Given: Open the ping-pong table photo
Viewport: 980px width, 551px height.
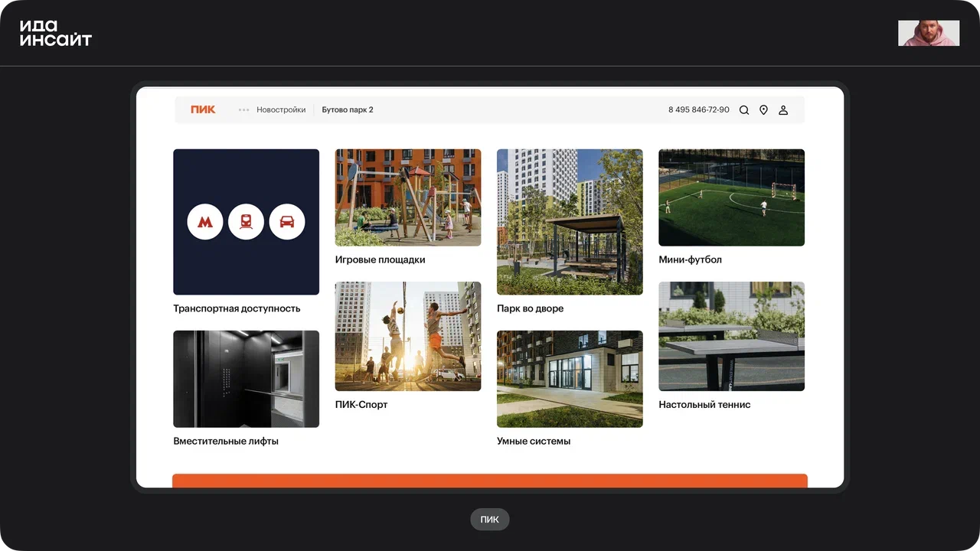Looking at the screenshot, I should click(731, 336).
